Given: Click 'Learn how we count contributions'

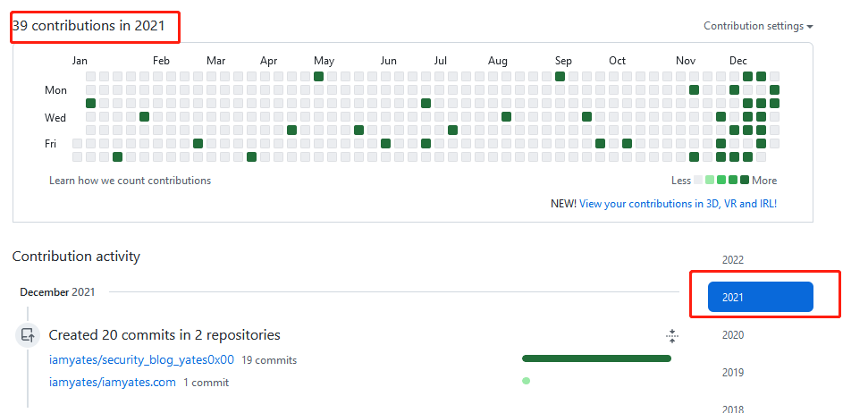Looking at the screenshot, I should 131,181.
